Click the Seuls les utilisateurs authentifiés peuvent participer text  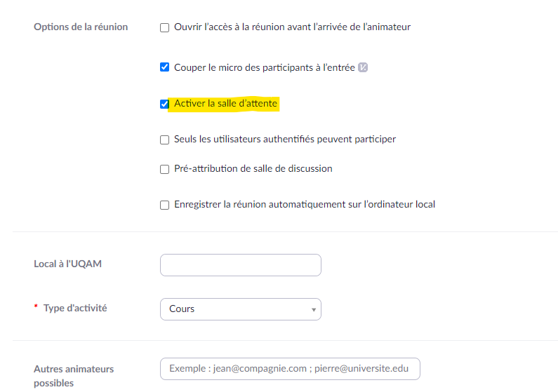[285, 140]
